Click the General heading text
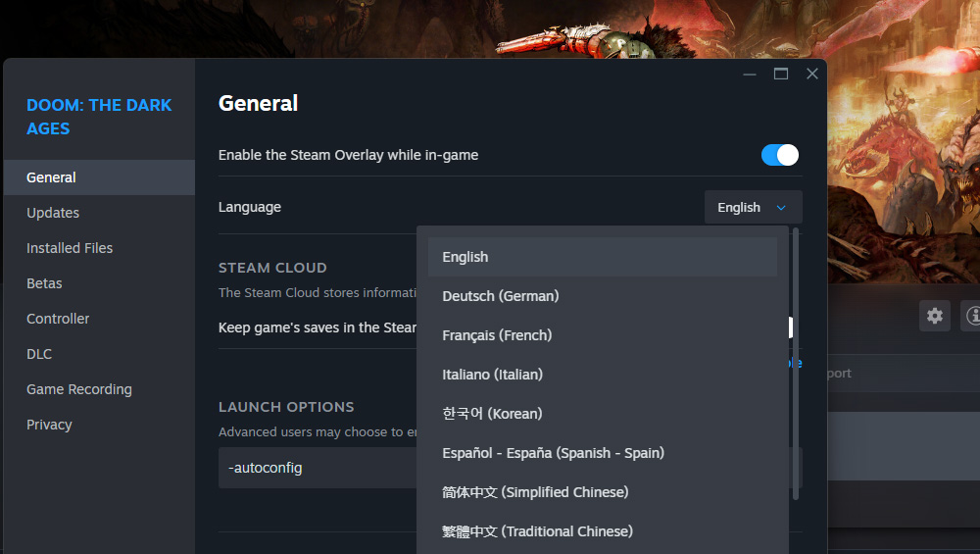The image size is (980, 554). click(x=258, y=103)
